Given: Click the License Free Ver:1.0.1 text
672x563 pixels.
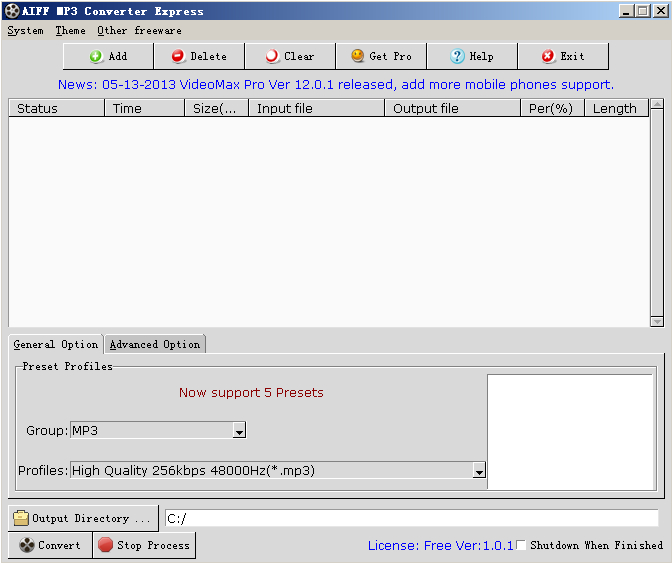Looking at the screenshot, I should coord(441,545).
